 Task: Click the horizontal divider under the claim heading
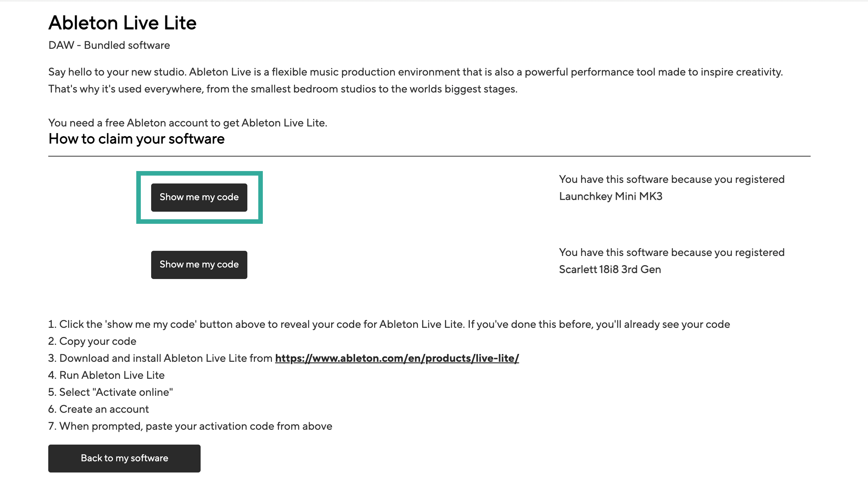(429, 156)
